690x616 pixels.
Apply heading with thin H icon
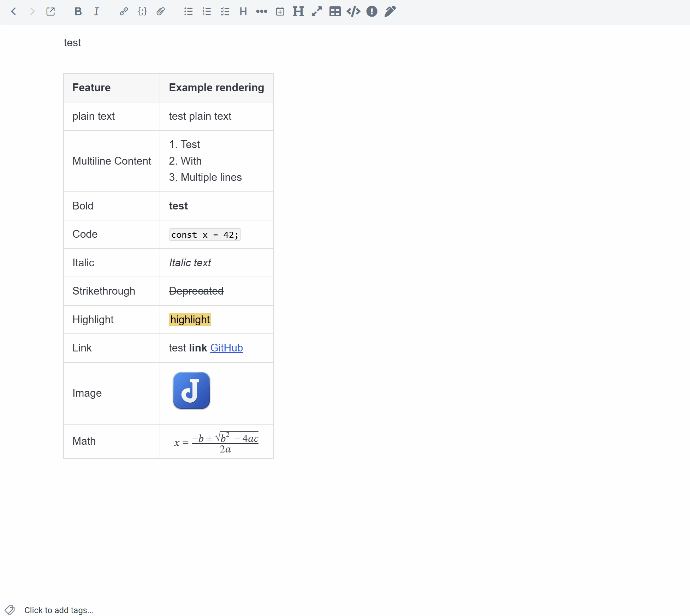click(x=243, y=12)
